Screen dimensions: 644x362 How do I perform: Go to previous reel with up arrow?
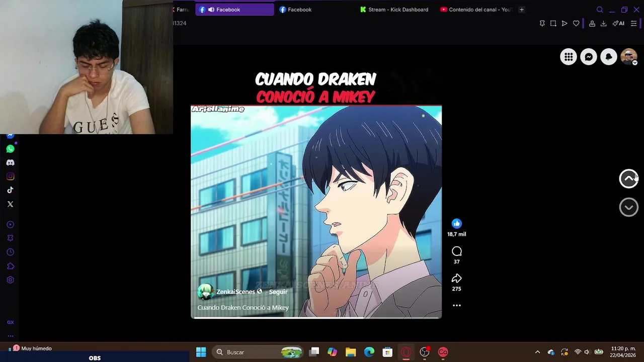pos(628,178)
